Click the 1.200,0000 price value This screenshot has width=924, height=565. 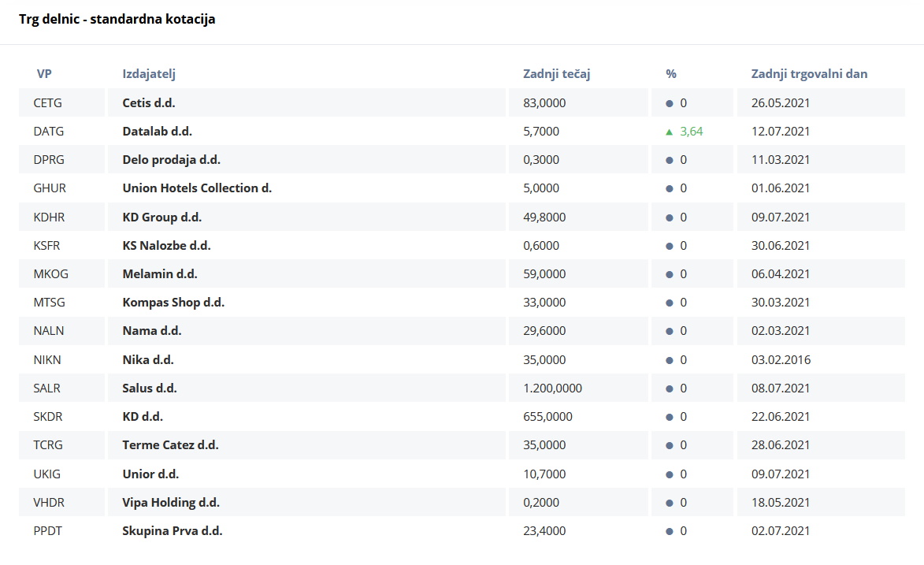[x=552, y=388]
